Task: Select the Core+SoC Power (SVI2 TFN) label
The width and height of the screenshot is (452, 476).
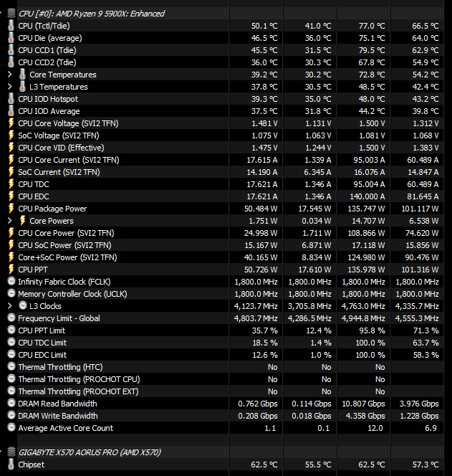Action: point(67,257)
